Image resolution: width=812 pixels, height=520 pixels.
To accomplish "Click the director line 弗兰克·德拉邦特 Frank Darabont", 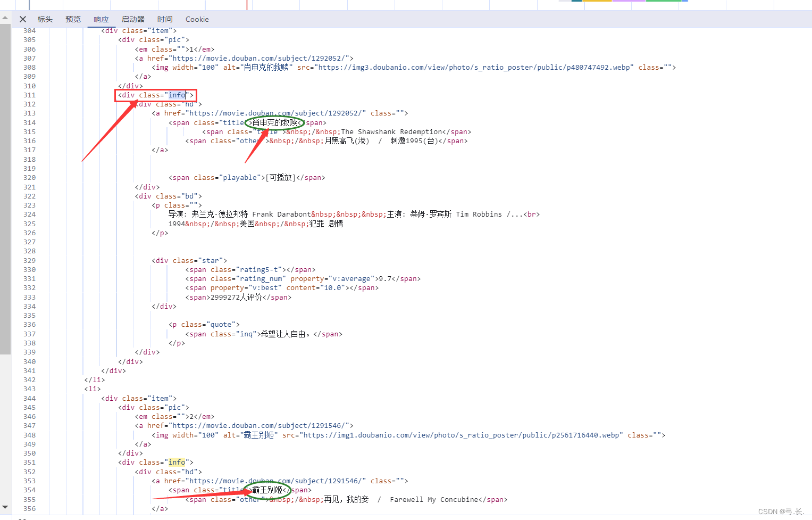I will 251,214.
